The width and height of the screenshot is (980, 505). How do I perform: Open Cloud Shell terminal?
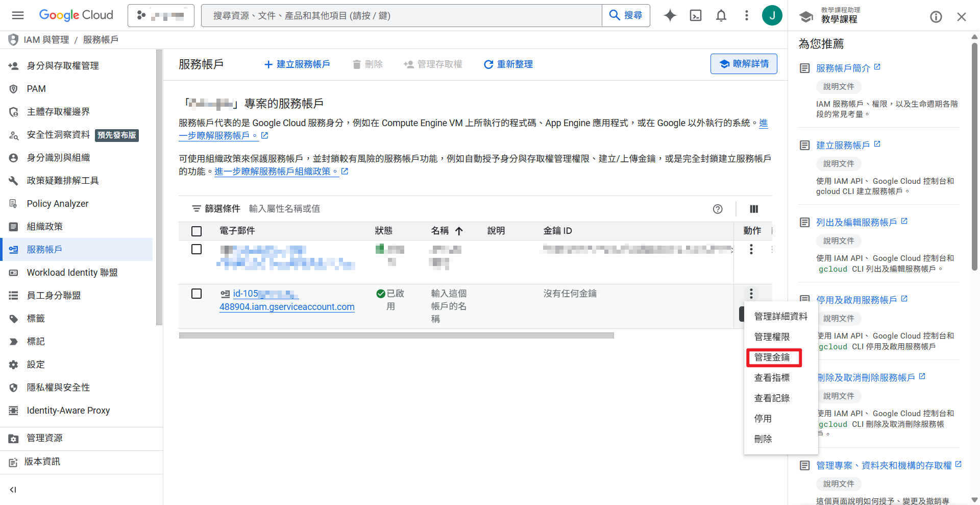695,15
